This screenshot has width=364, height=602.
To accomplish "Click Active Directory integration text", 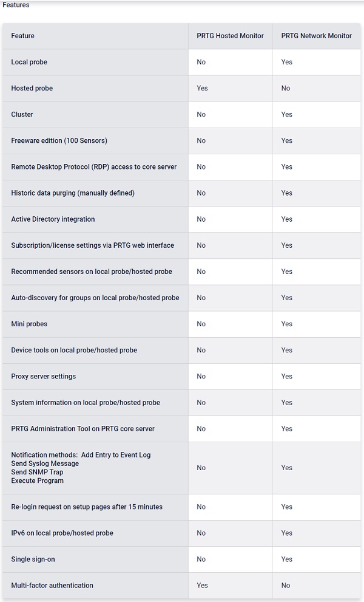I will coord(53,219).
